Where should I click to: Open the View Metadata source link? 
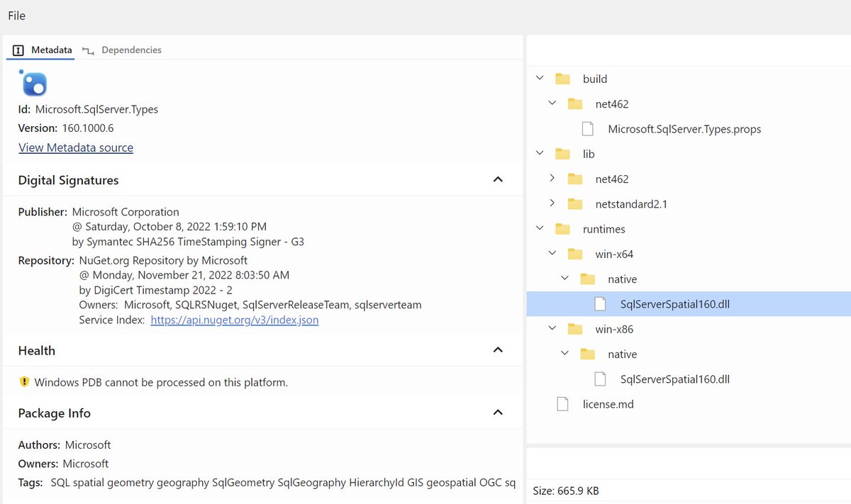76,147
